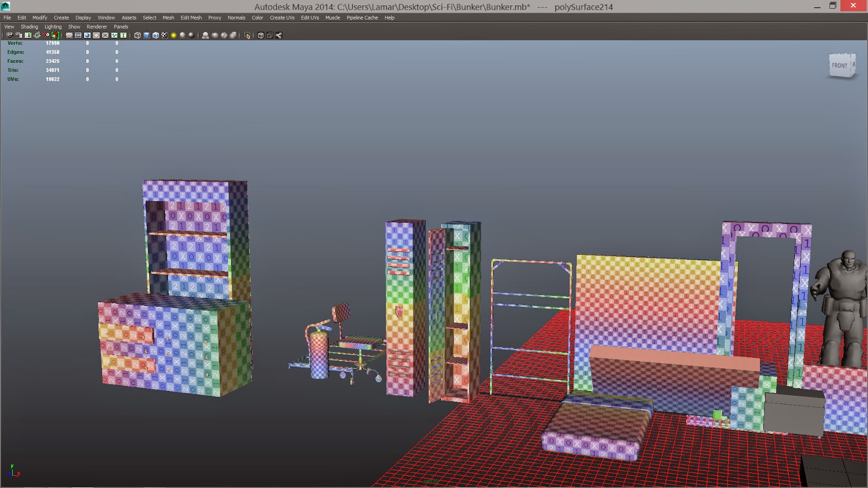Switch viewport to Wireframe shading
The image size is (868, 488).
click(137, 35)
